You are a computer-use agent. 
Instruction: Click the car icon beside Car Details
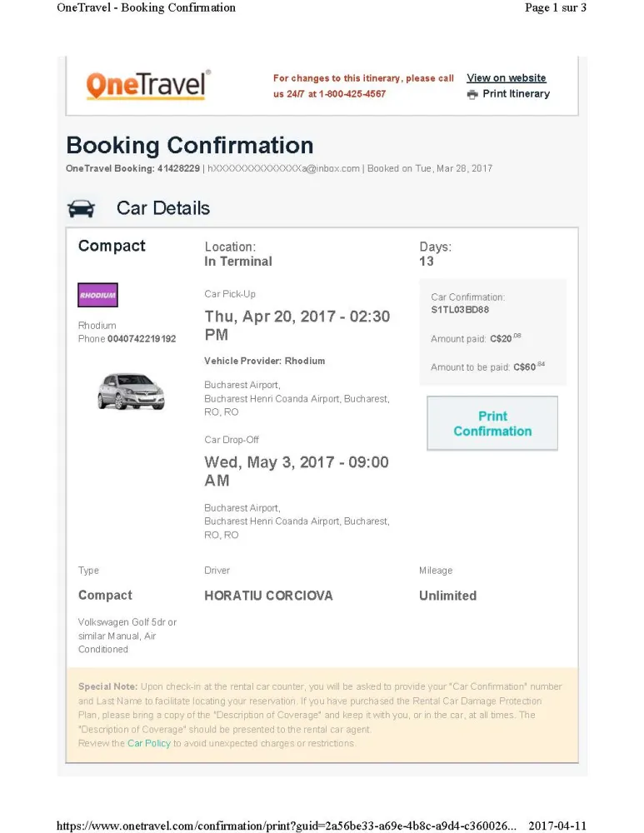(81, 208)
